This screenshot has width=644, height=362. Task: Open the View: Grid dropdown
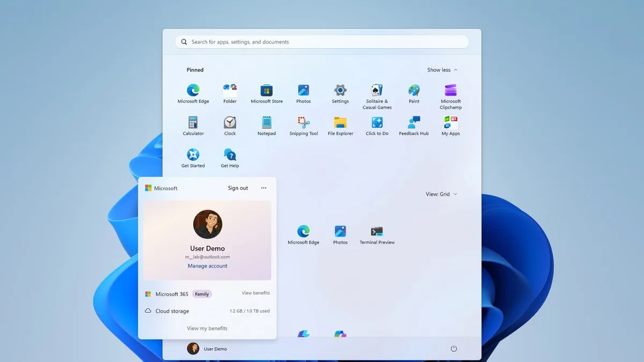click(441, 194)
